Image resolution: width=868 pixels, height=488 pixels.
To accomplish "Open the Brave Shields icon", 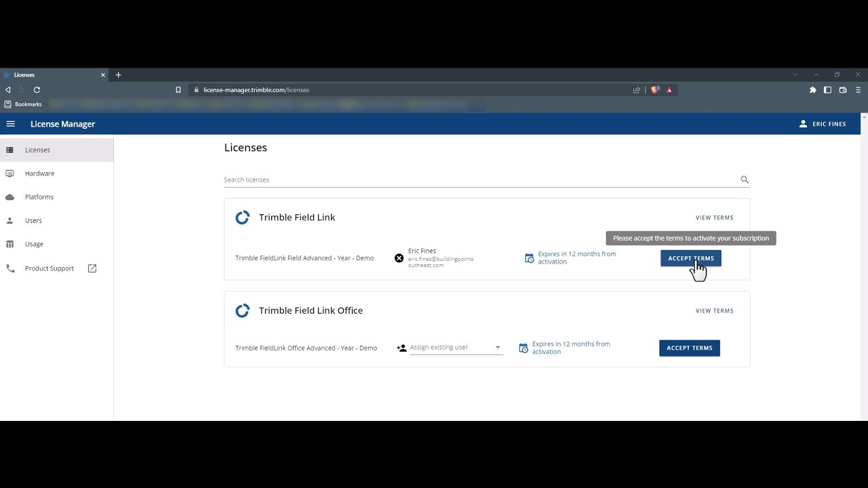I will (655, 89).
